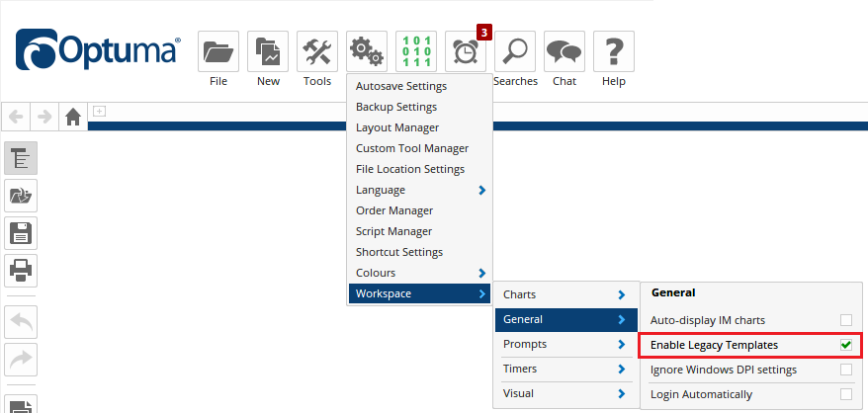868x413 pixels.
Task: Expand the Visual submenu arrow
Action: [x=621, y=393]
